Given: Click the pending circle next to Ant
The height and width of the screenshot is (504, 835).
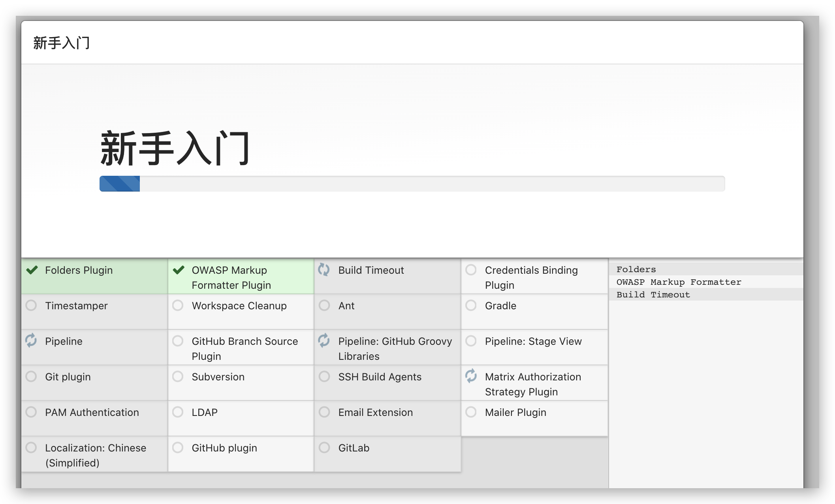Looking at the screenshot, I should (324, 305).
